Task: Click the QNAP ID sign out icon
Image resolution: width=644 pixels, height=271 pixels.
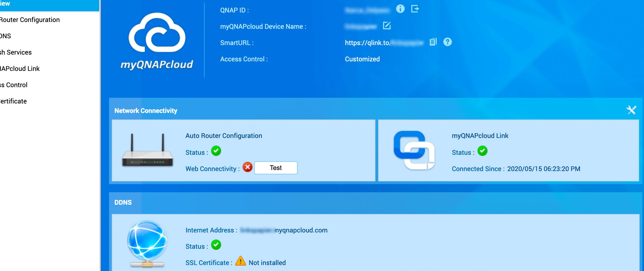Action: [415, 9]
